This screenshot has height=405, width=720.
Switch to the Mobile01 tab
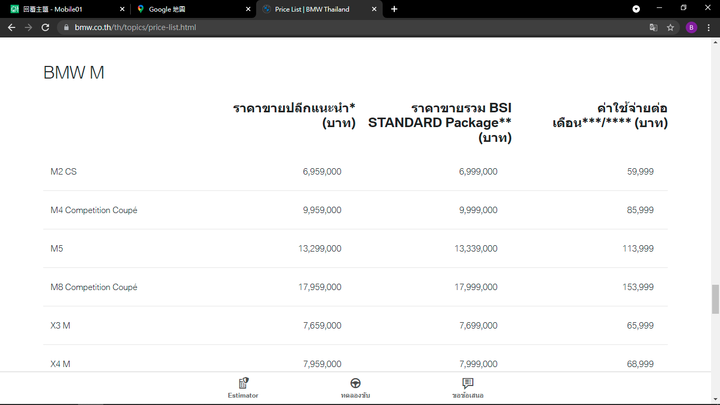pyautogui.click(x=67, y=9)
